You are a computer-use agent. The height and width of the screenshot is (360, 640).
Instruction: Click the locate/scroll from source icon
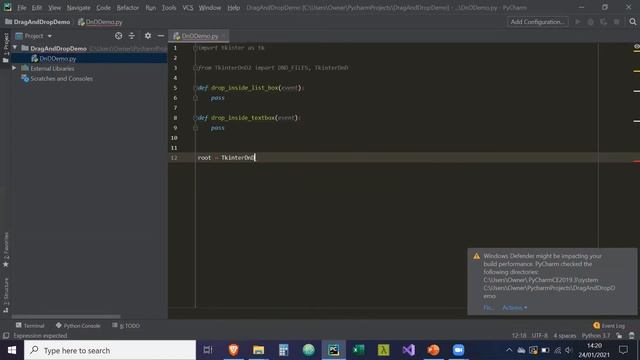tap(118, 36)
